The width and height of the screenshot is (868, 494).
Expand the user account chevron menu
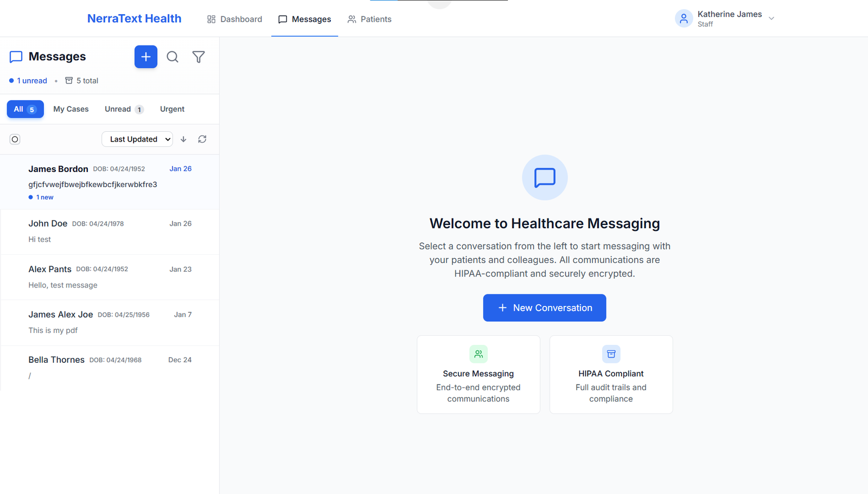click(x=771, y=18)
